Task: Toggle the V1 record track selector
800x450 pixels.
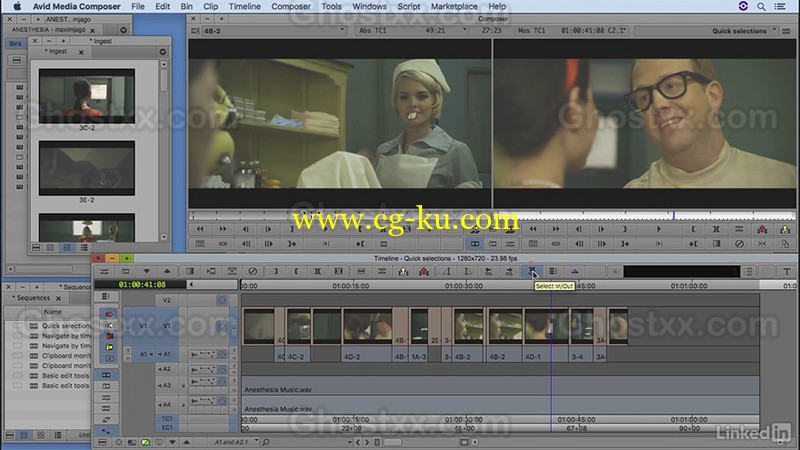Action: (166, 326)
